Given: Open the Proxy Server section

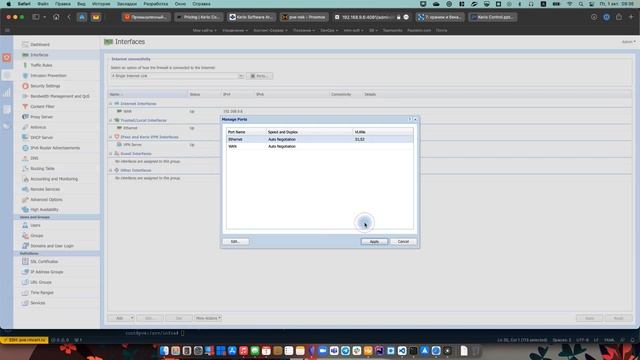Looking at the screenshot, I should 41,117.
